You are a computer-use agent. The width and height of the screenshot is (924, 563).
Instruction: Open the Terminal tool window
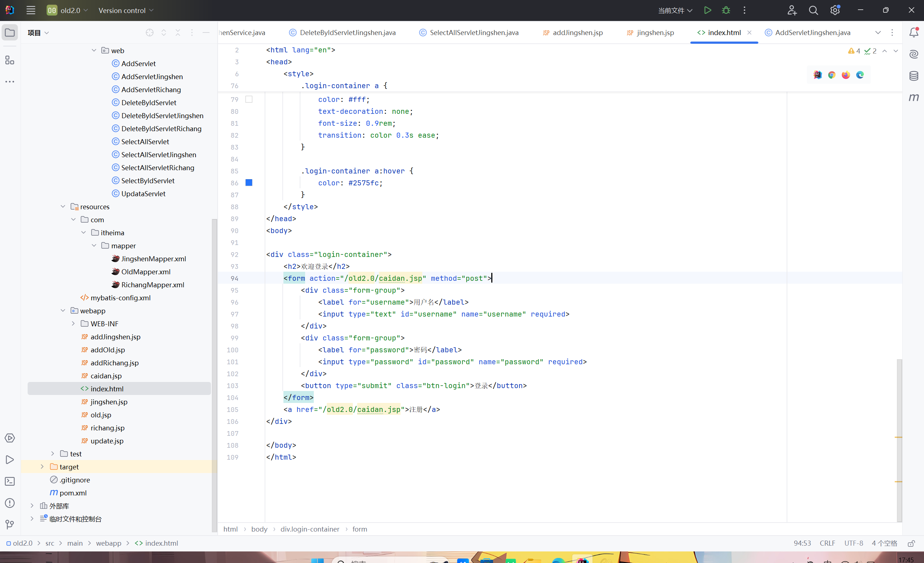click(10, 481)
